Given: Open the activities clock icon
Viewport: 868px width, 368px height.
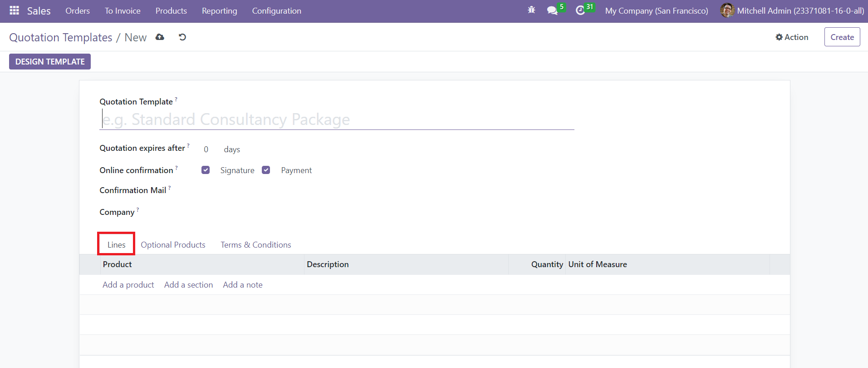Looking at the screenshot, I should [x=580, y=10].
